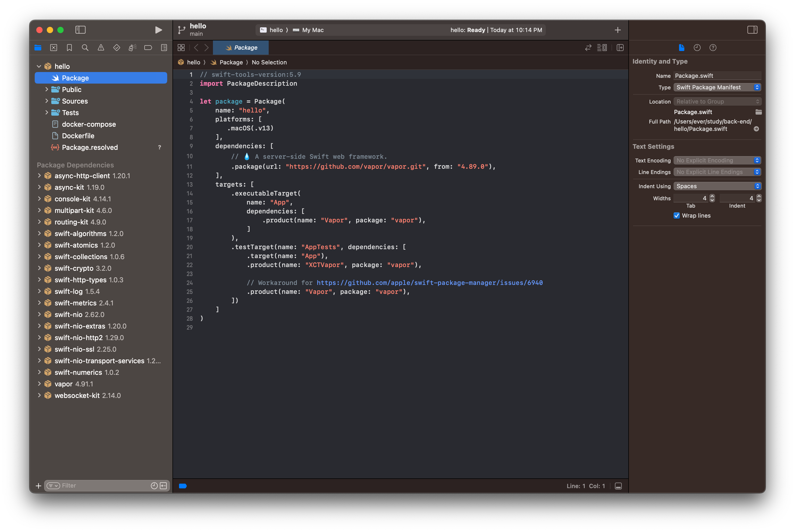Toggle the Wrap lines checkbox
The width and height of the screenshot is (795, 532).
(677, 216)
